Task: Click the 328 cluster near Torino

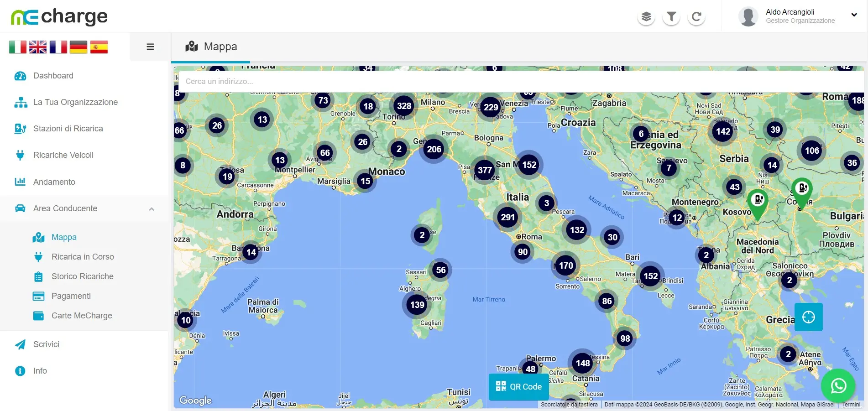Action: 404,106
